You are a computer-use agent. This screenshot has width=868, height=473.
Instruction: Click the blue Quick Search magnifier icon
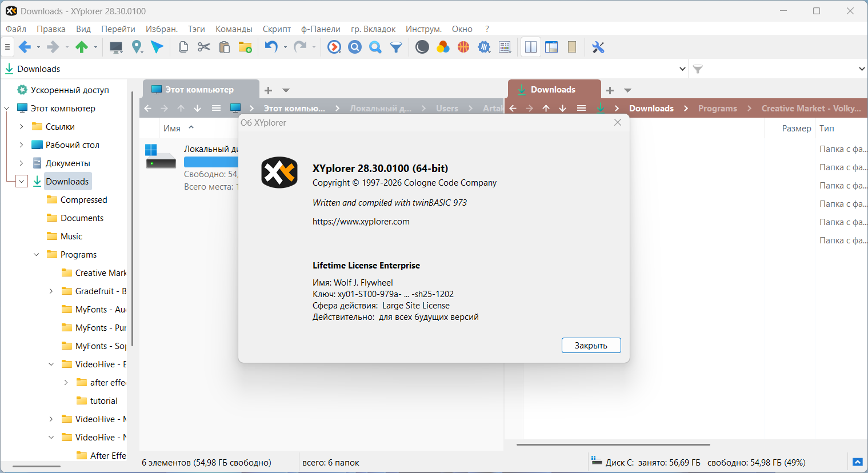pos(375,47)
